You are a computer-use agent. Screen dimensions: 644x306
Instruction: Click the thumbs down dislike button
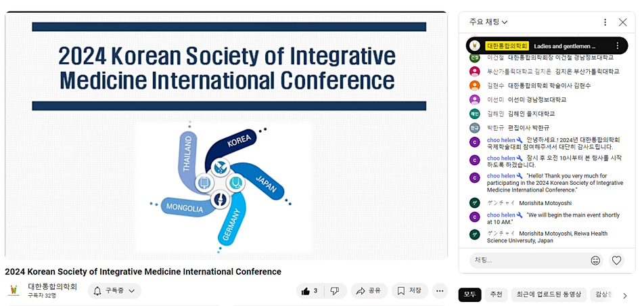[334, 291]
